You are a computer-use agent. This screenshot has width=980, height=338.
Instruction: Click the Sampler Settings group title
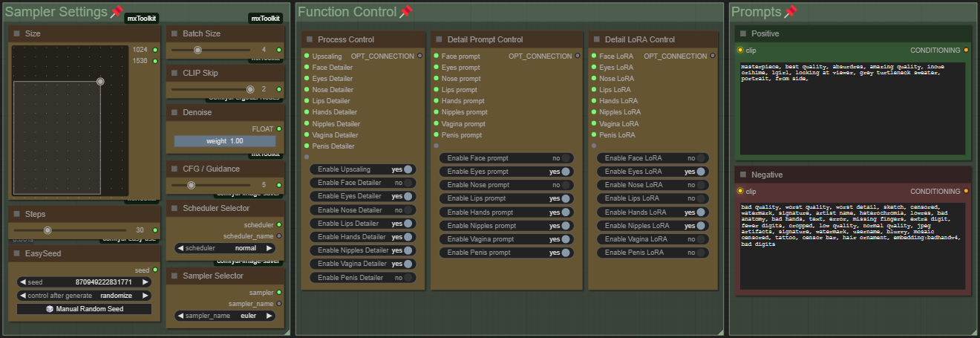pos(56,12)
